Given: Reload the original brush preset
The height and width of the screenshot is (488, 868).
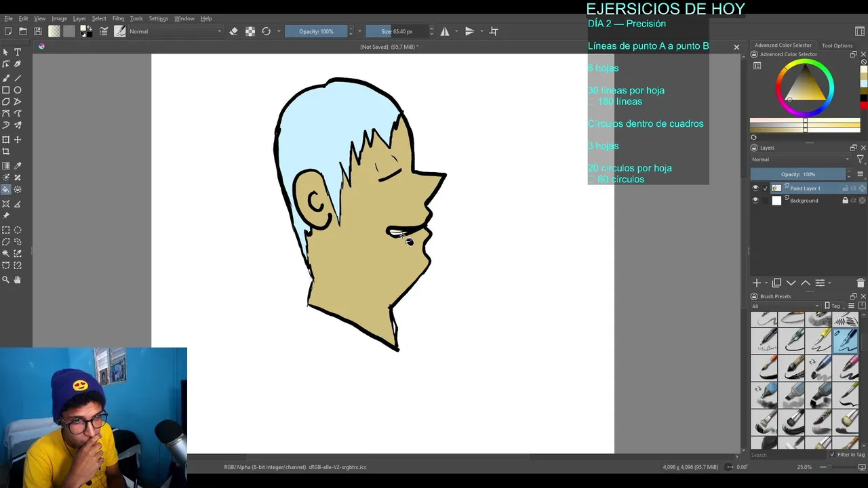Looking at the screenshot, I should click(x=266, y=31).
